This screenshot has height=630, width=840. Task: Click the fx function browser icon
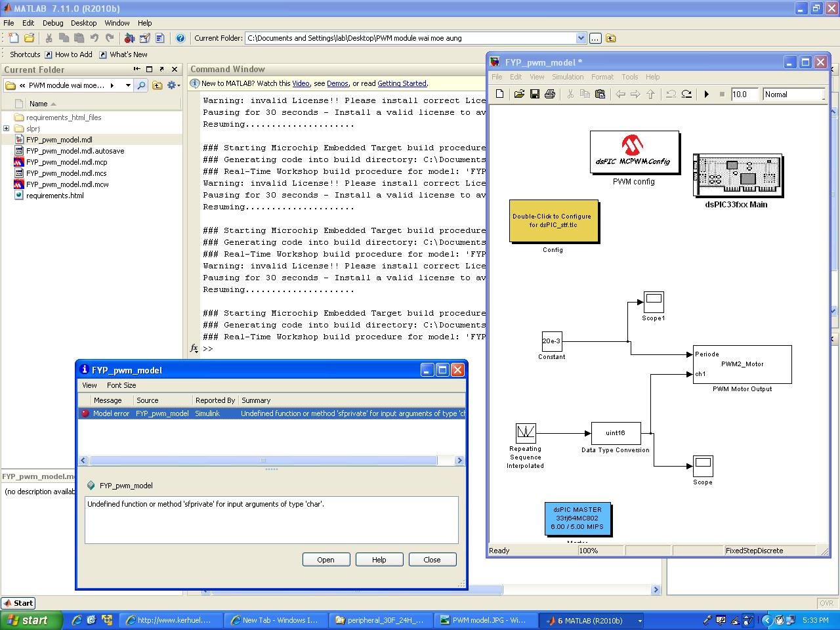[x=194, y=348]
